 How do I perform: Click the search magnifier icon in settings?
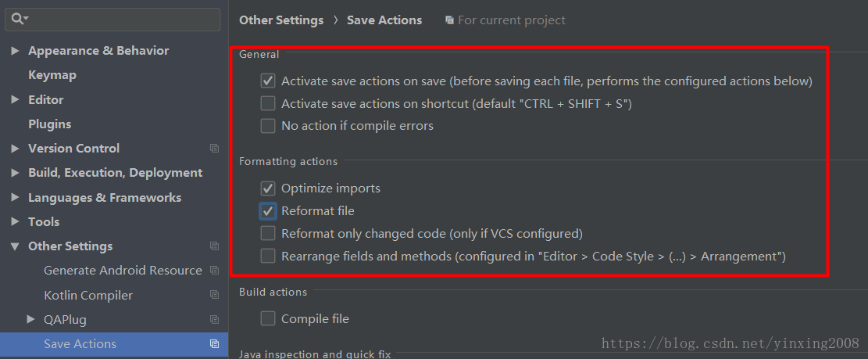[19, 19]
